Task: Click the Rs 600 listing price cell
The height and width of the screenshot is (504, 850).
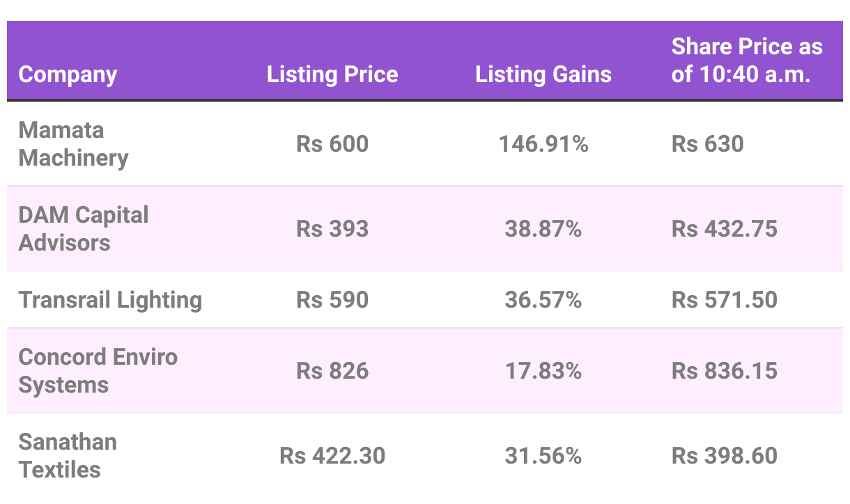Action: [332, 143]
